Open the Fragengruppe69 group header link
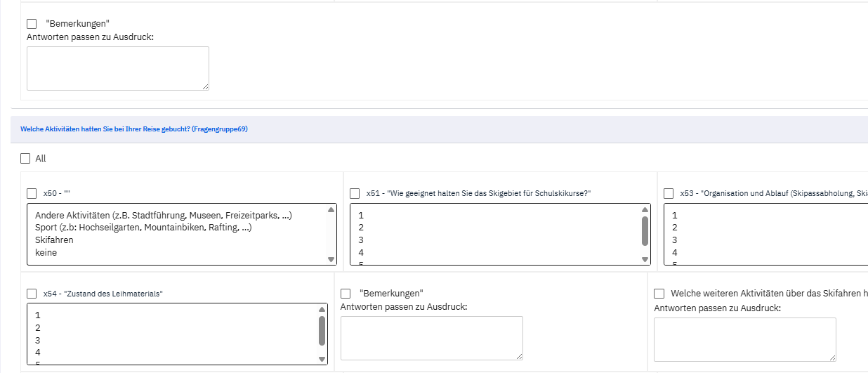The height and width of the screenshot is (373, 868). (134, 129)
